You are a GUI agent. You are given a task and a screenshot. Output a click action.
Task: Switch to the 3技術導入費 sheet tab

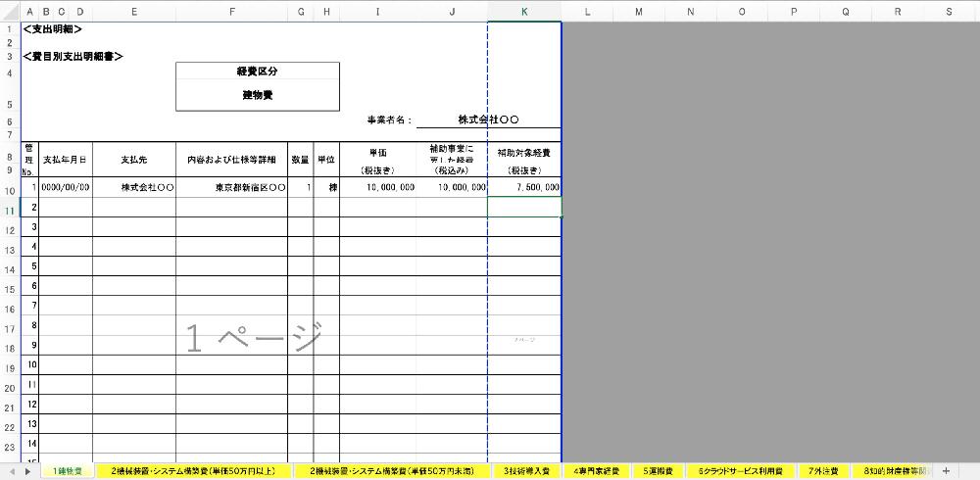[x=526, y=470]
